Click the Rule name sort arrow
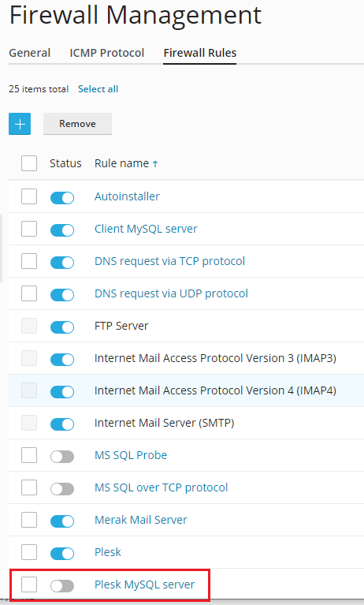 coord(155,164)
